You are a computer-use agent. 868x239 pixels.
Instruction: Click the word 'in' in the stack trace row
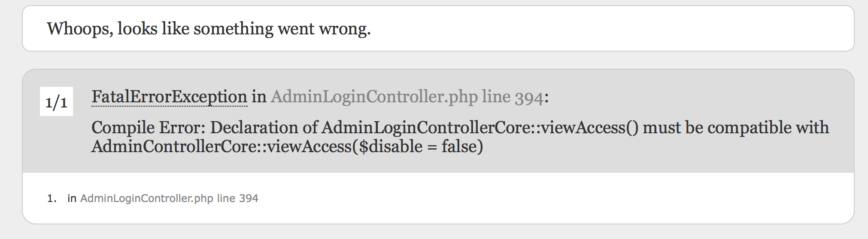(72, 198)
